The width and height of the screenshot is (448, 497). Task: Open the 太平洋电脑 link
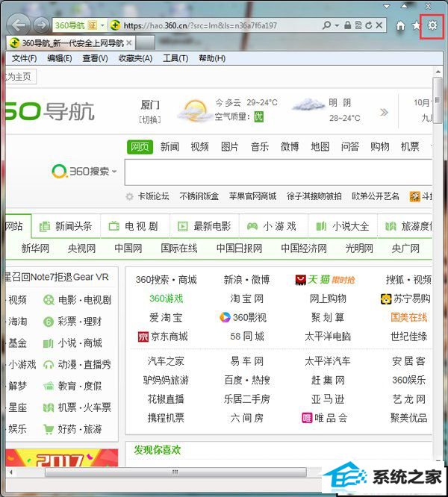pos(328,337)
